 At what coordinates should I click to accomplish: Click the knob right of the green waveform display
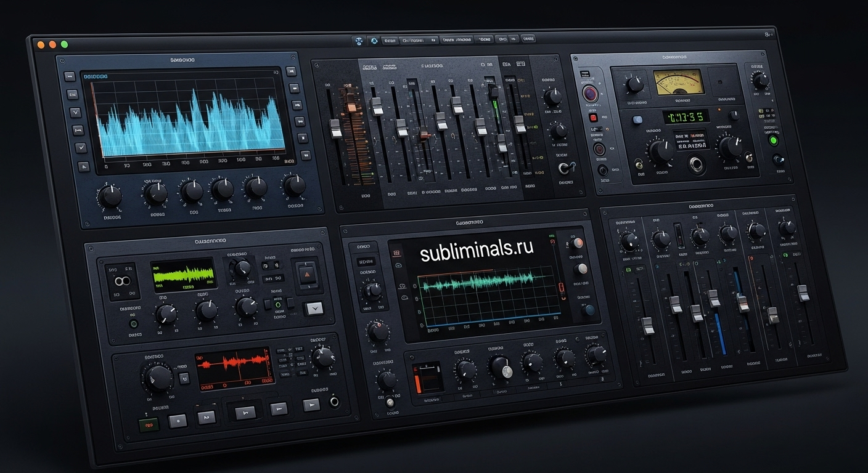[242, 269]
